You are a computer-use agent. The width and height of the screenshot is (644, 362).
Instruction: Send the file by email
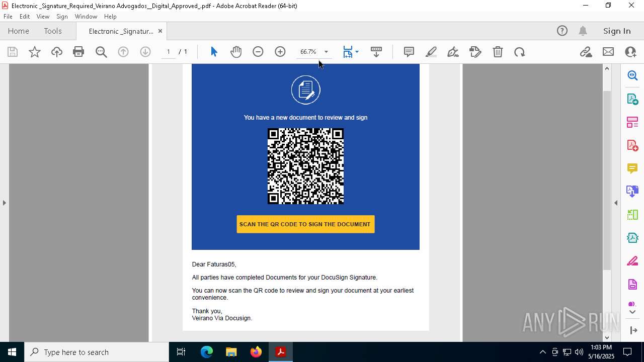(608, 52)
